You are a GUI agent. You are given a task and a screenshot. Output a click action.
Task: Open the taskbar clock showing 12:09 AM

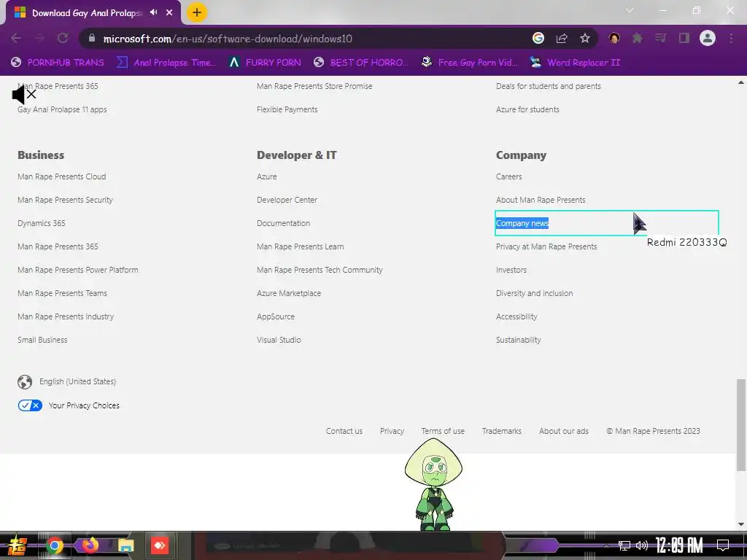click(x=679, y=545)
